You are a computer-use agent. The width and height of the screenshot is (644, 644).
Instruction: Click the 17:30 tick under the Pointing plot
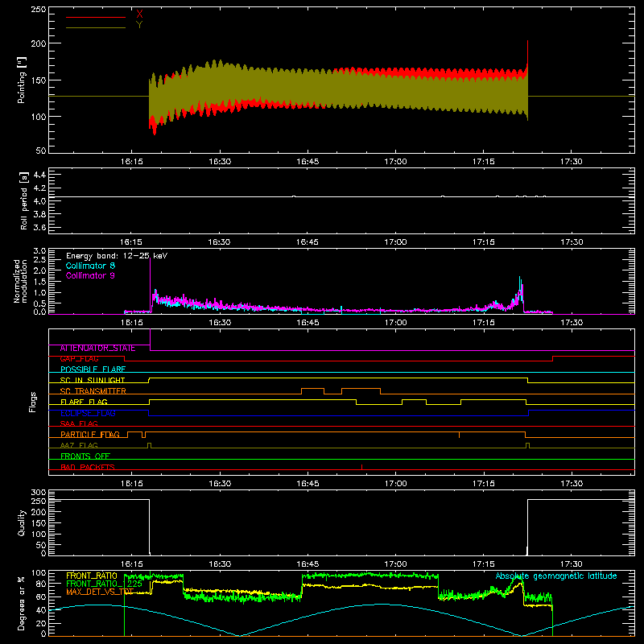pyautogui.click(x=572, y=162)
